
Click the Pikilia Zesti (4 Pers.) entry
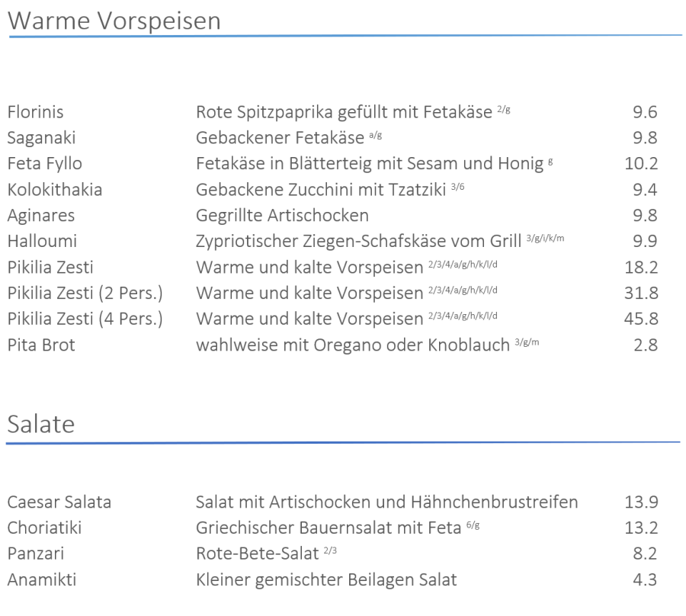click(x=85, y=319)
